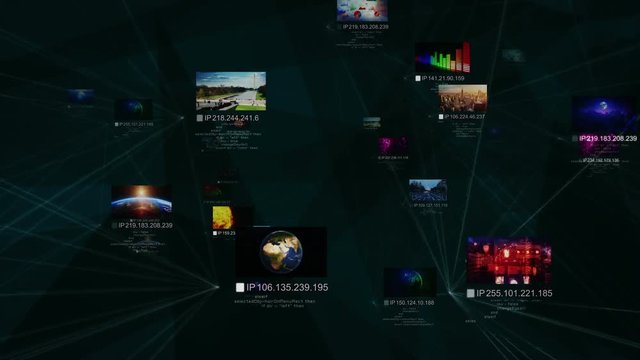Select the magenta glow thumbnail

(x=393, y=146)
